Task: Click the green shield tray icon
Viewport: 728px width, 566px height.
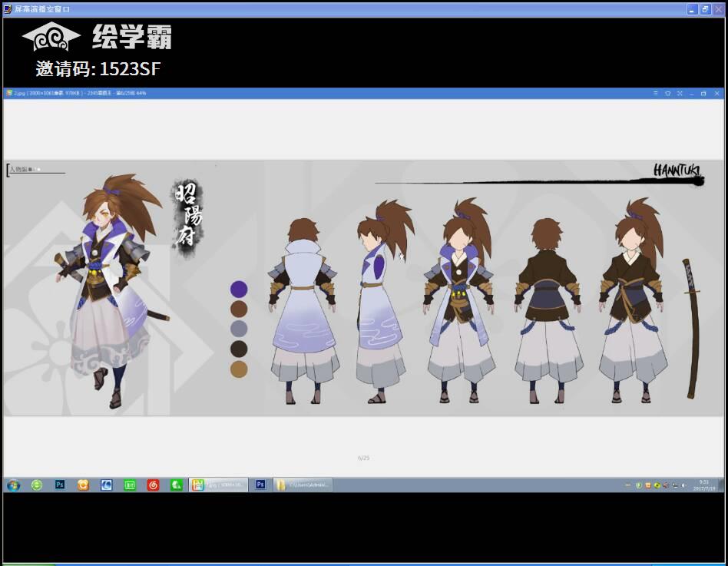Action: [639, 485]
